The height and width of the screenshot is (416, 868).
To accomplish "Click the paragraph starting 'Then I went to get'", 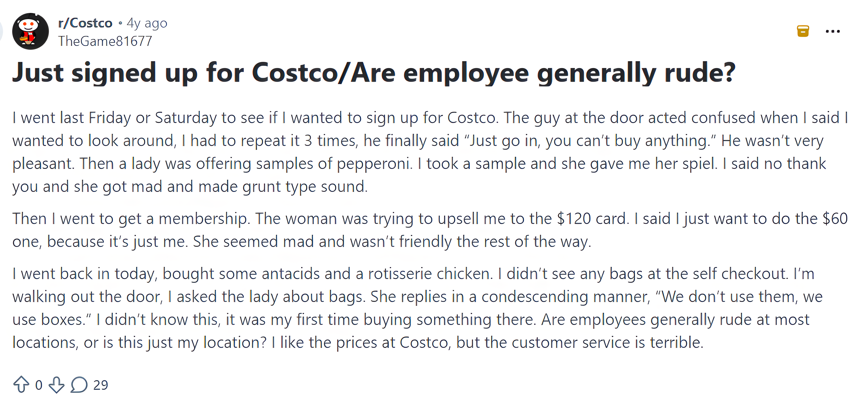I will click(430, 230).
